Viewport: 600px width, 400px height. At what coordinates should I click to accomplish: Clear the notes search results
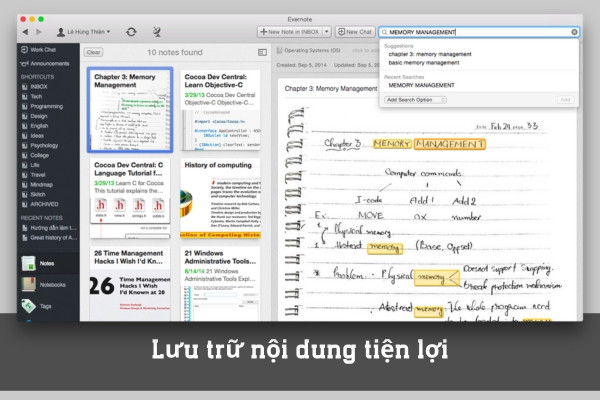(x=93, y=52)
